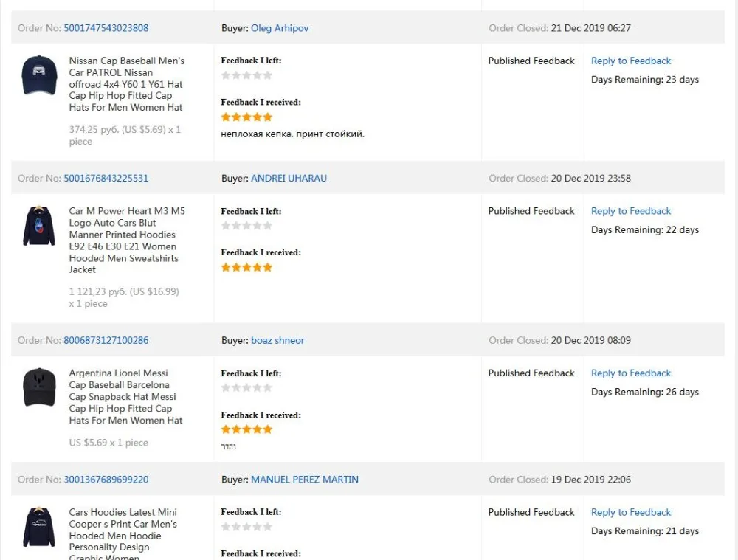738x560 pixels.
Task: Click order number 5001747543023808
Action: [x=106, y=28]
